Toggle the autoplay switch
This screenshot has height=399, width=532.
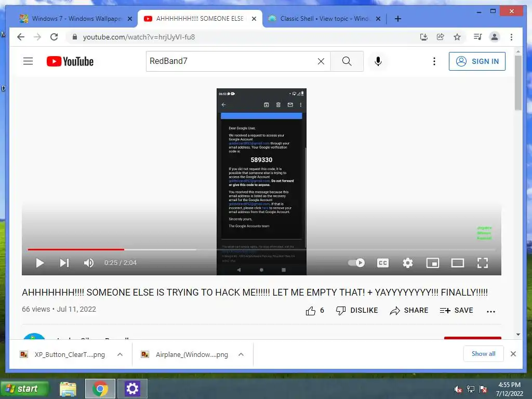[x=356, y=263]
